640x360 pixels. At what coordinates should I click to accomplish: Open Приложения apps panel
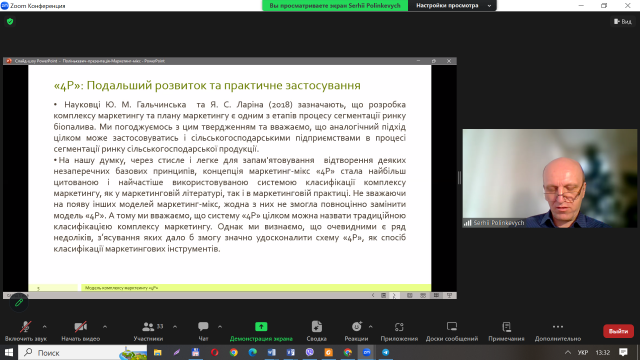click(399, 331)
